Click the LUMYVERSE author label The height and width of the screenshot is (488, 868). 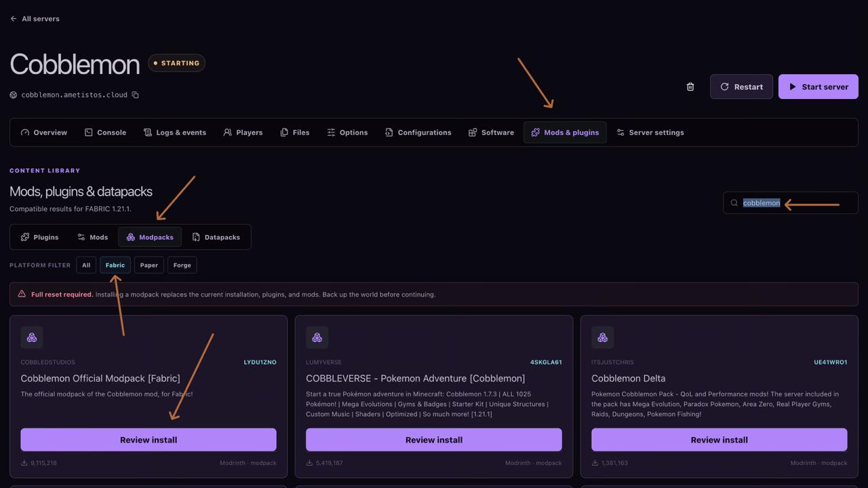click(324, 362)
